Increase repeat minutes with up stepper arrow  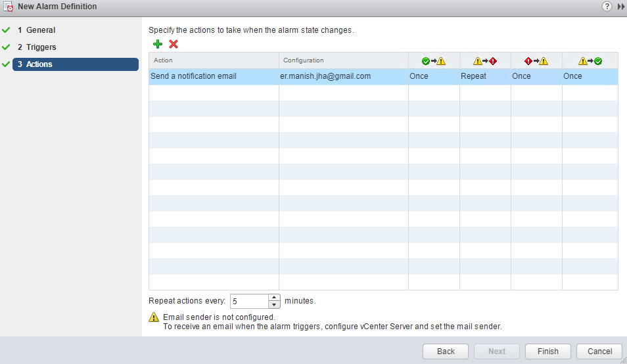(x=274, y=298)
